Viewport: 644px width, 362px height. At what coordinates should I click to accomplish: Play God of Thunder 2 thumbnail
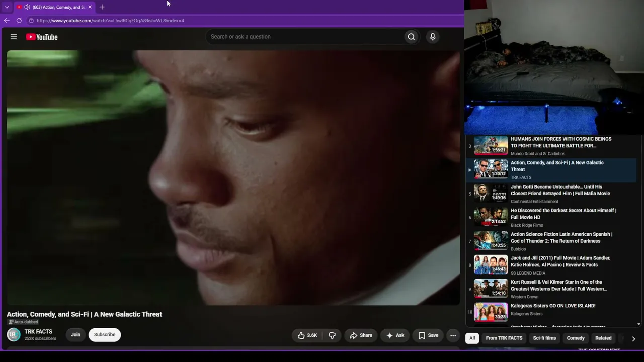pyautogui.click(x=491, y=241)
